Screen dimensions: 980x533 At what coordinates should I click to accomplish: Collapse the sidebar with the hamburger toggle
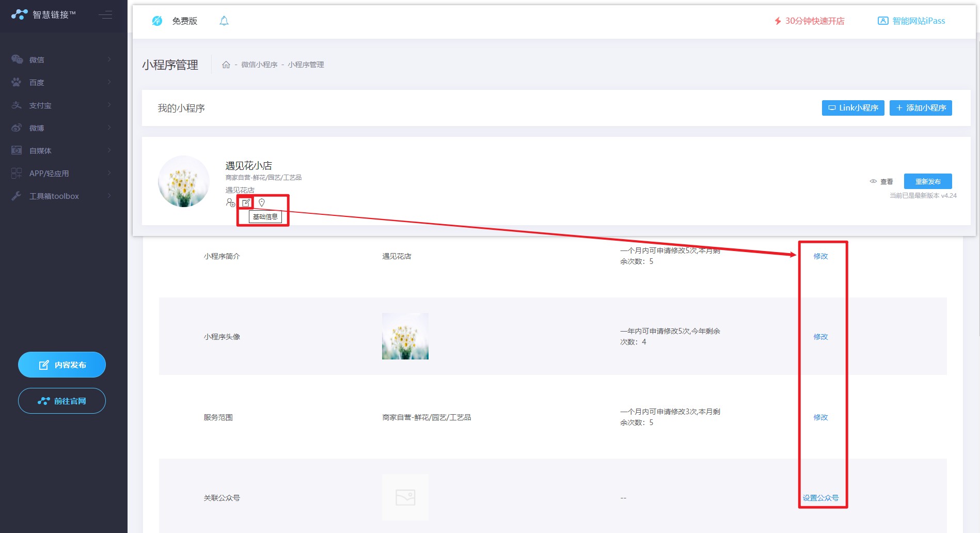point(105,15)
